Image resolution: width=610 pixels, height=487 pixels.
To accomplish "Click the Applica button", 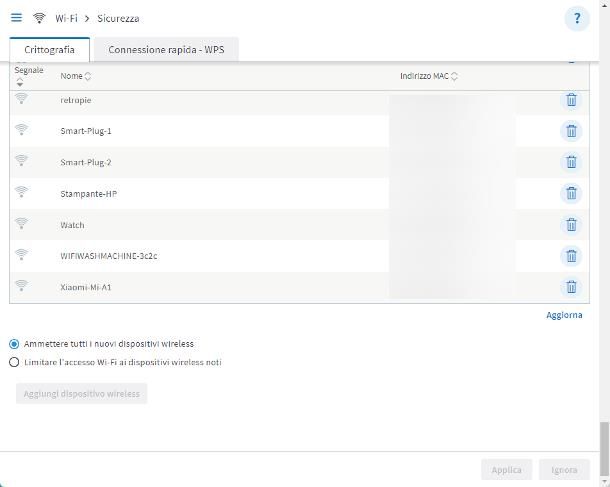I will (x=507, y=470).
